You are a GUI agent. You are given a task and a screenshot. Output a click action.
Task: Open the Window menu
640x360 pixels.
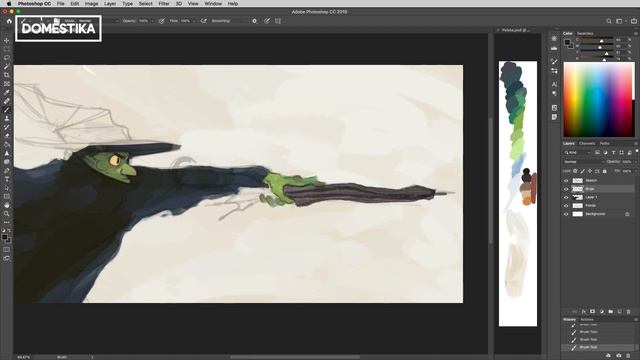coord(213,4)
